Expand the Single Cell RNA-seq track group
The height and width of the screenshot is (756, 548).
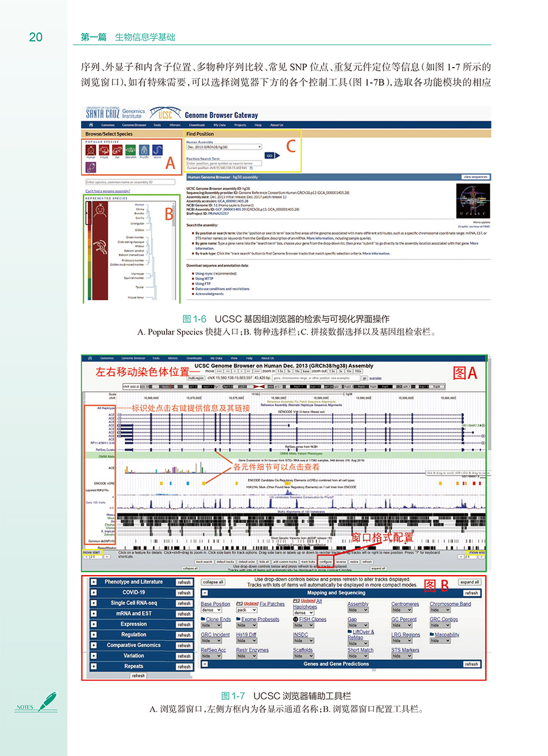click(94, 603)
